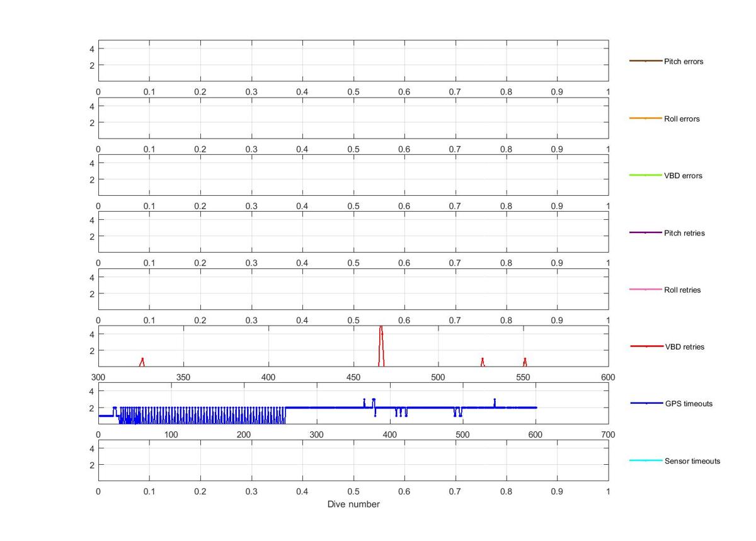756x541 pixels.
Task: Click the Roll retries legend label
Action: click(682, 290)
